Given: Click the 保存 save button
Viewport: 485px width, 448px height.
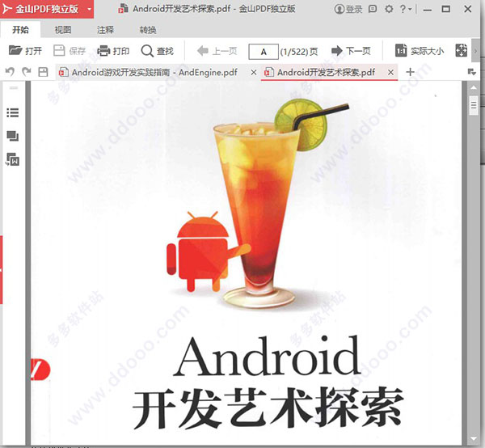Looking at the screenshot, I should (x=70, y=51).
